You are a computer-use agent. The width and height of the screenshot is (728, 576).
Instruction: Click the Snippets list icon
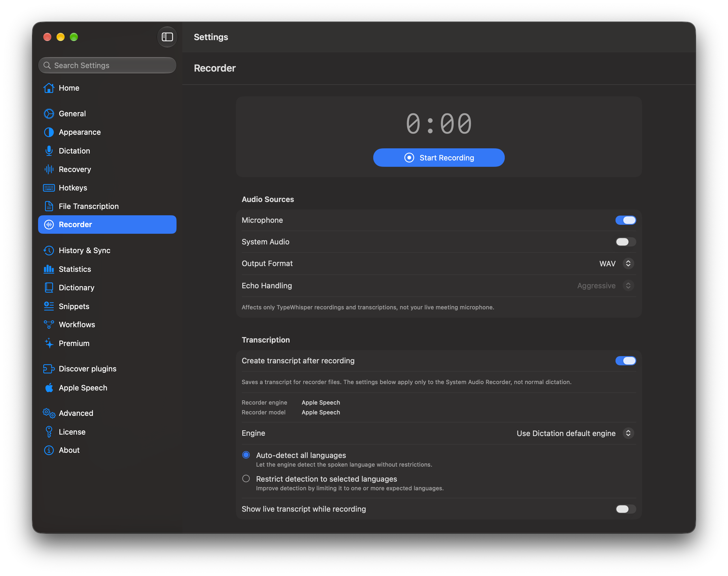(49, 306)
